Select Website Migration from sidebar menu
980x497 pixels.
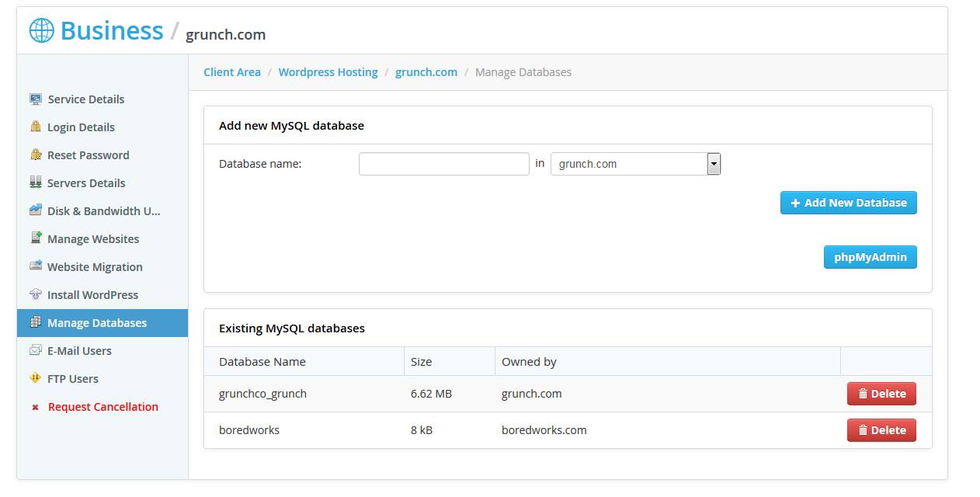coord(94,267)
